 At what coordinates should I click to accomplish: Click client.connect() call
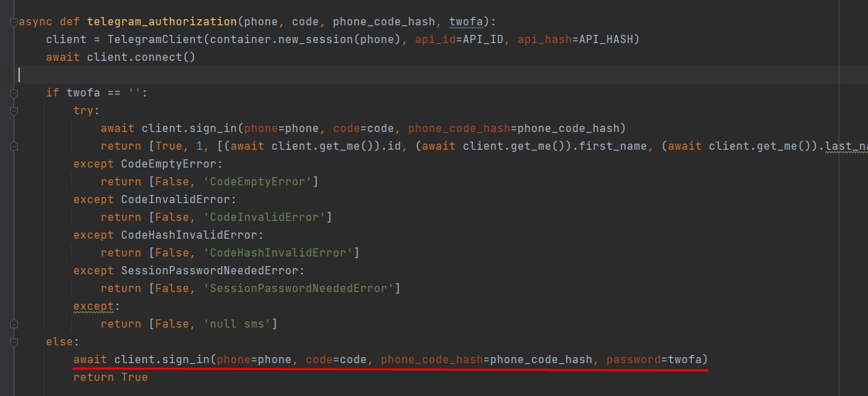141,57
